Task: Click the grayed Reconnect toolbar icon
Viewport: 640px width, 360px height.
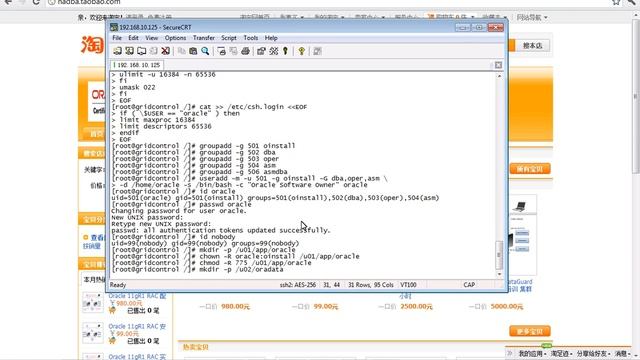Action: point(153,51)
